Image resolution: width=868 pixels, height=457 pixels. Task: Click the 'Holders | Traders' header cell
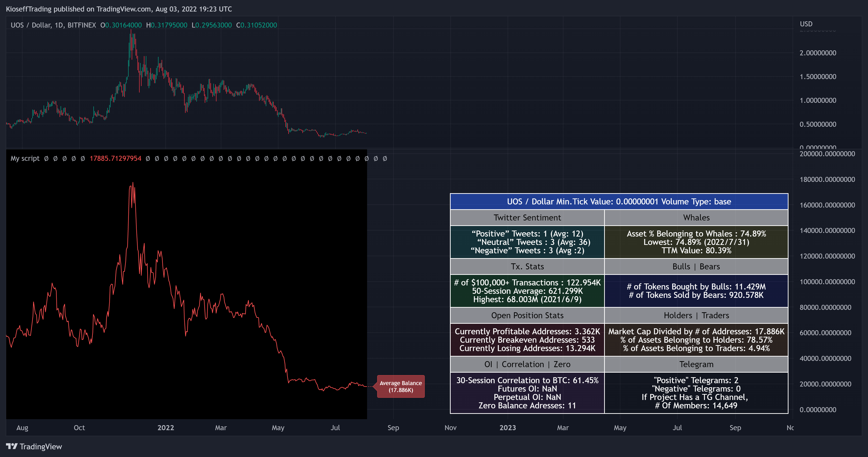696,316
